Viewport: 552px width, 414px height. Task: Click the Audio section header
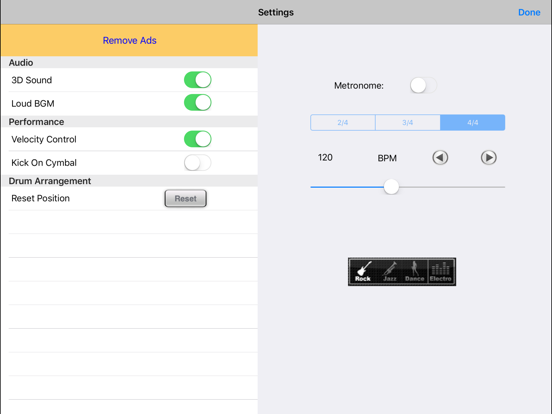pyautogui.click(x=21, y=63)
